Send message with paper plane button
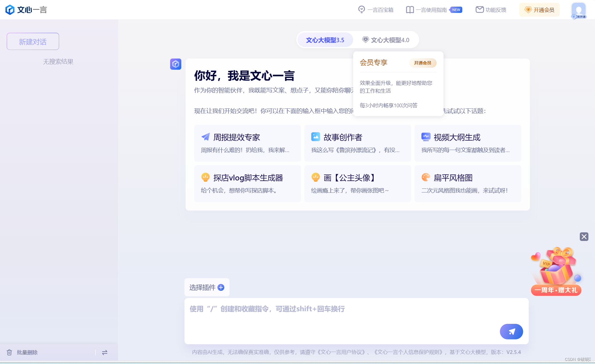This screenshot has height=364, width=595. pyautogui.click(x=511, y=332)
